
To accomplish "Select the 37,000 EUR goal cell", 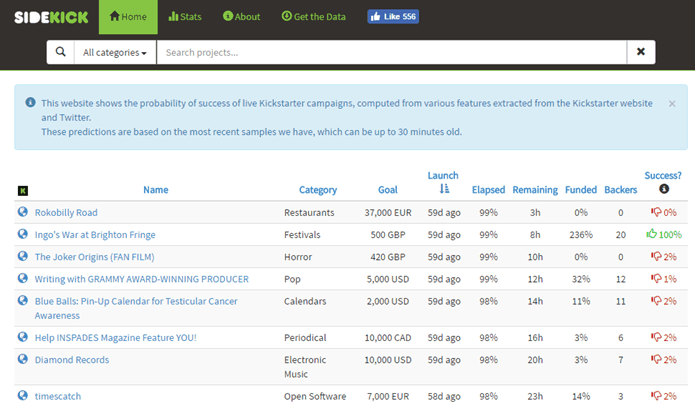I will click(x=388, y=213).
